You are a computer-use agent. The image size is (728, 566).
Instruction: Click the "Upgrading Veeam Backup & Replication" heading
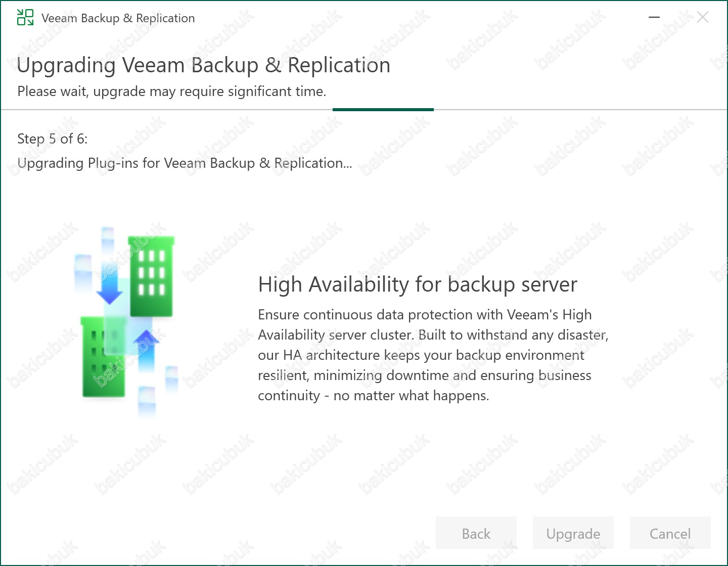pos(203,65)
